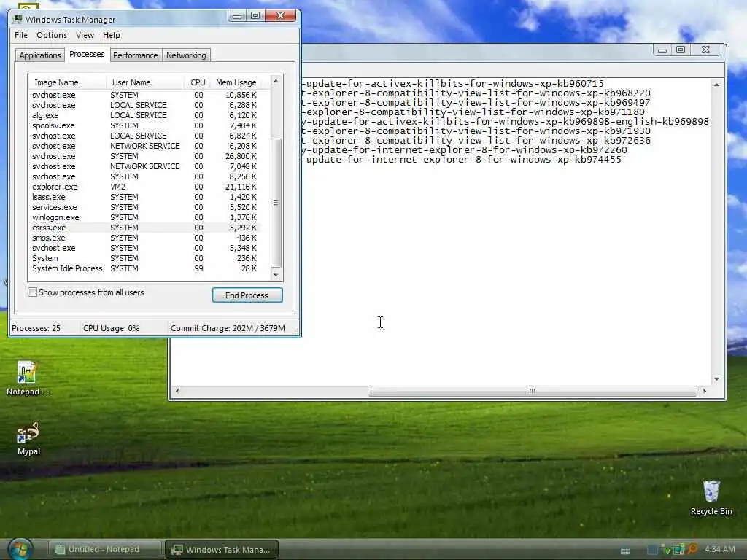This screenshot has height=560, width=747.
Task: Switch to the Networking tab
Action: [x=186, y=55]
